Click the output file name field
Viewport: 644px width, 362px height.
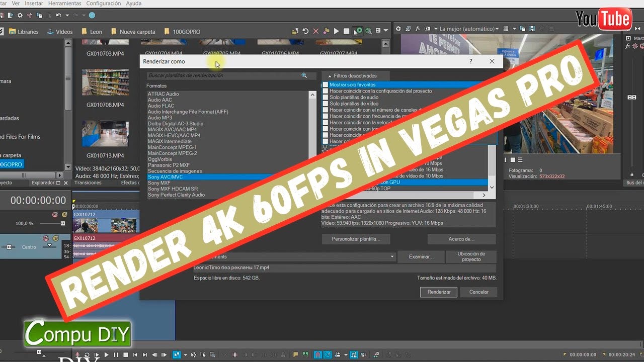pyautogui.click(x=344, y=268)
